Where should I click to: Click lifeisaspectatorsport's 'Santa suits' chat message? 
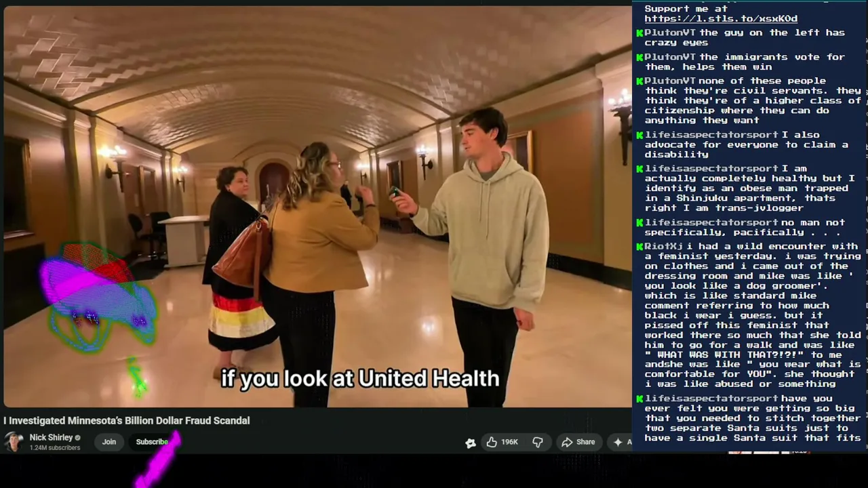click(x=749, y=418)
